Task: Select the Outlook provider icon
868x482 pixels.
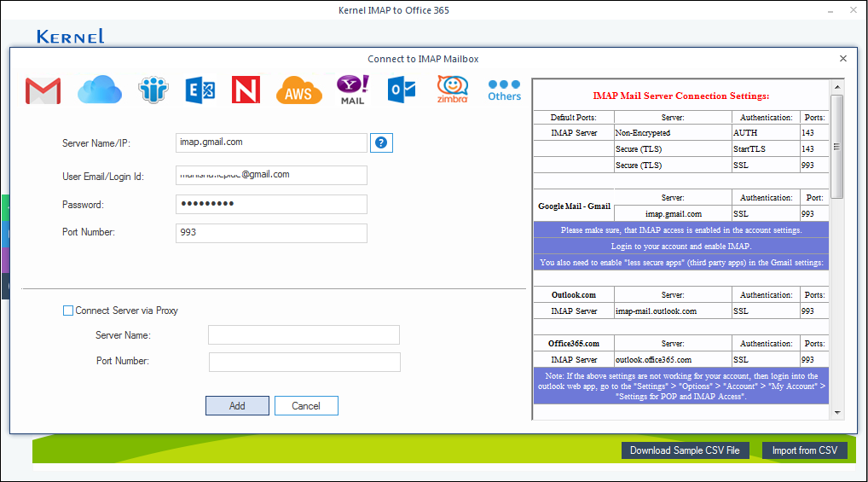Action: [x=402, y=90]
